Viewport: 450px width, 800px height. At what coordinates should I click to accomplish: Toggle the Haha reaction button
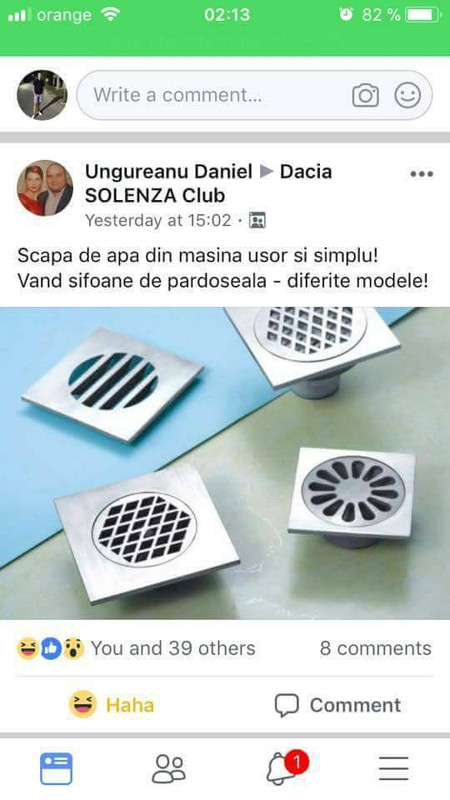pos(112,705)
